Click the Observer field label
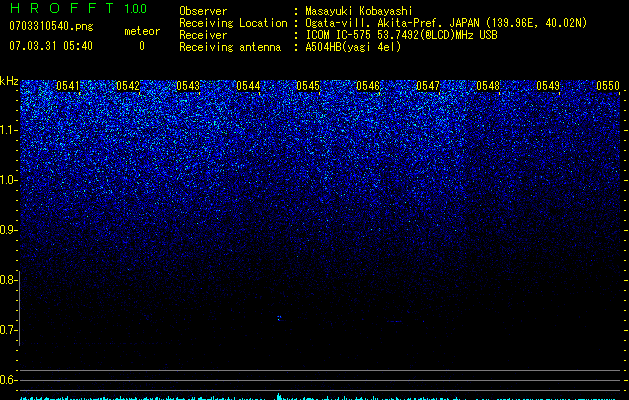629x400 pixels. click(x=203, y=11)
